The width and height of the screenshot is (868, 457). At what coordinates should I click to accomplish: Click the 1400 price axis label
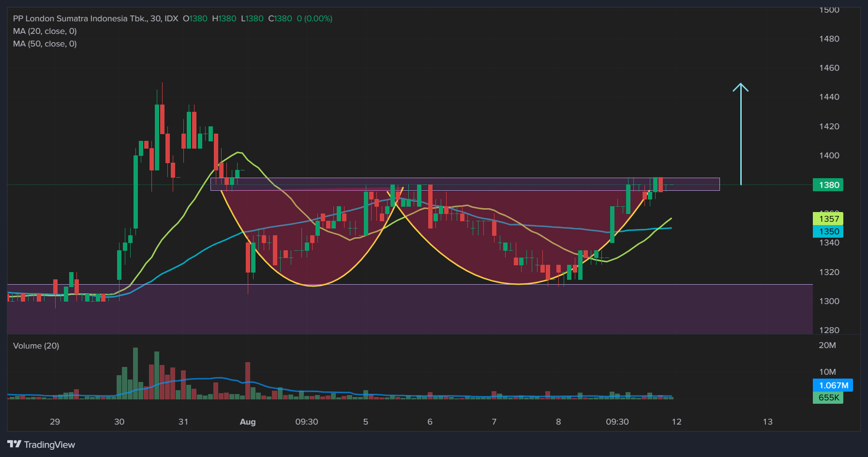click(x=829, y=155)
